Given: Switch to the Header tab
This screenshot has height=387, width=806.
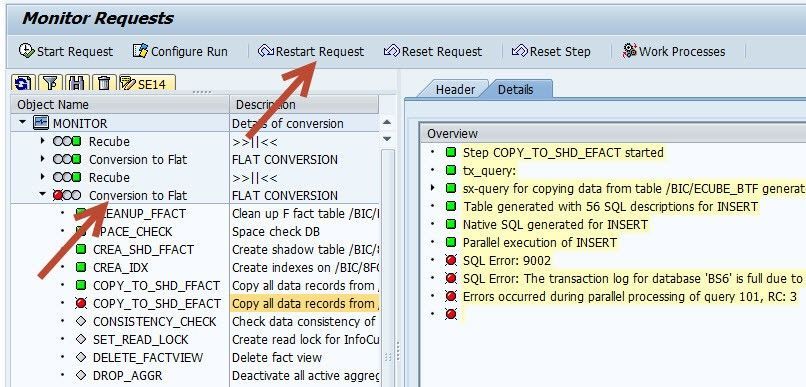Looking at the screenshot, I should (455, 89).
